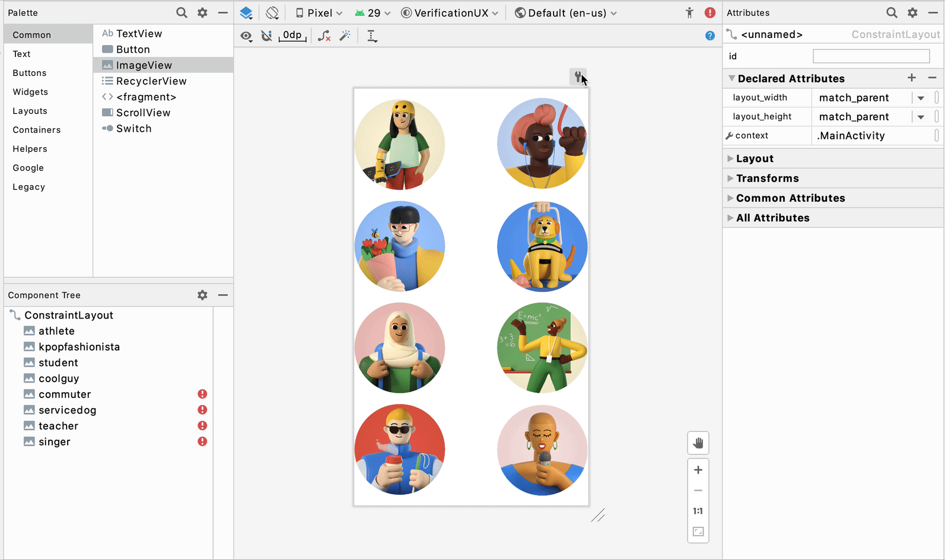Show warnings and errors red icon
The width and height of the screenshot is (945, 560).
(x=710, y=12)
